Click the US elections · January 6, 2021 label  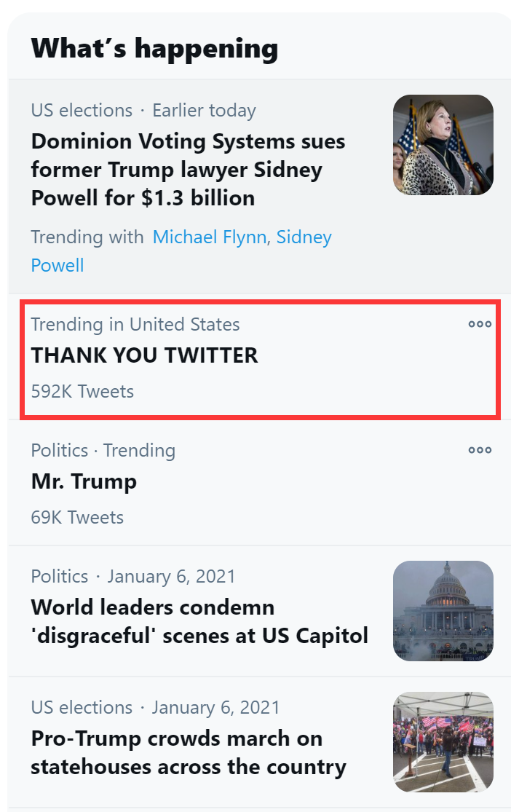[155, 708]
